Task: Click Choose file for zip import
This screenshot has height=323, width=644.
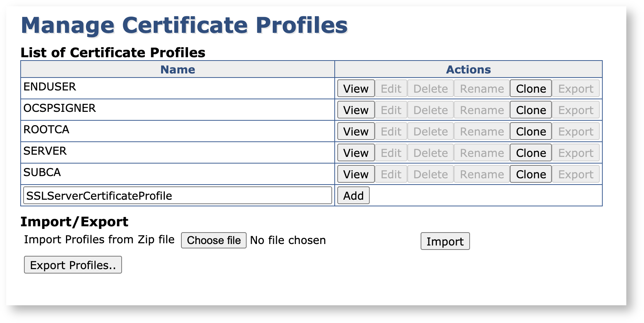Action: tap(213, 240)
